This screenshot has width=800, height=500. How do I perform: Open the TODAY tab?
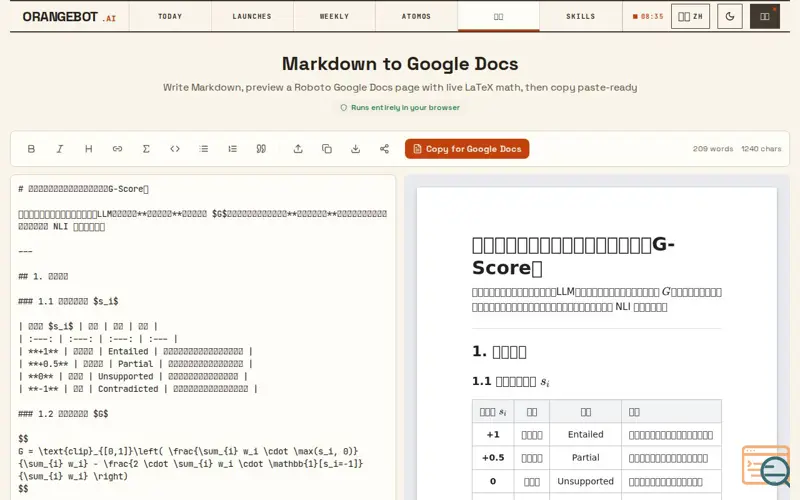[x=170, y=16]
